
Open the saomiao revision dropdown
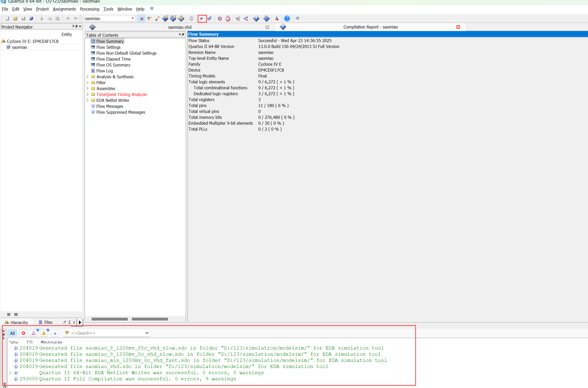tap(133, 18)
